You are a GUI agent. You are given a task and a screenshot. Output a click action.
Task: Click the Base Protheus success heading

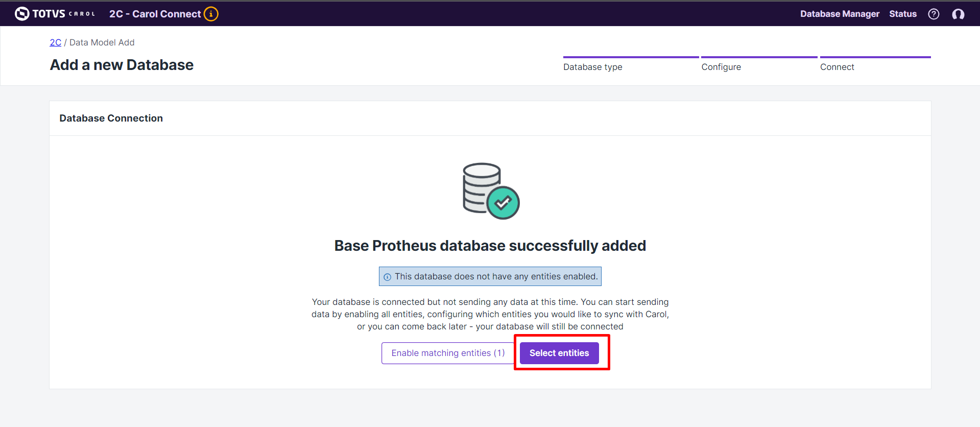coord(490,246)
